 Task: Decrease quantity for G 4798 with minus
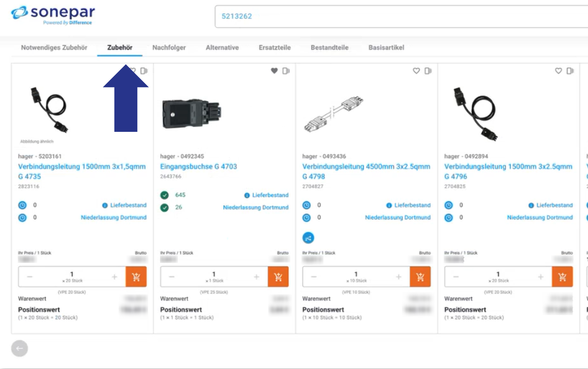[x=313, y=277]
